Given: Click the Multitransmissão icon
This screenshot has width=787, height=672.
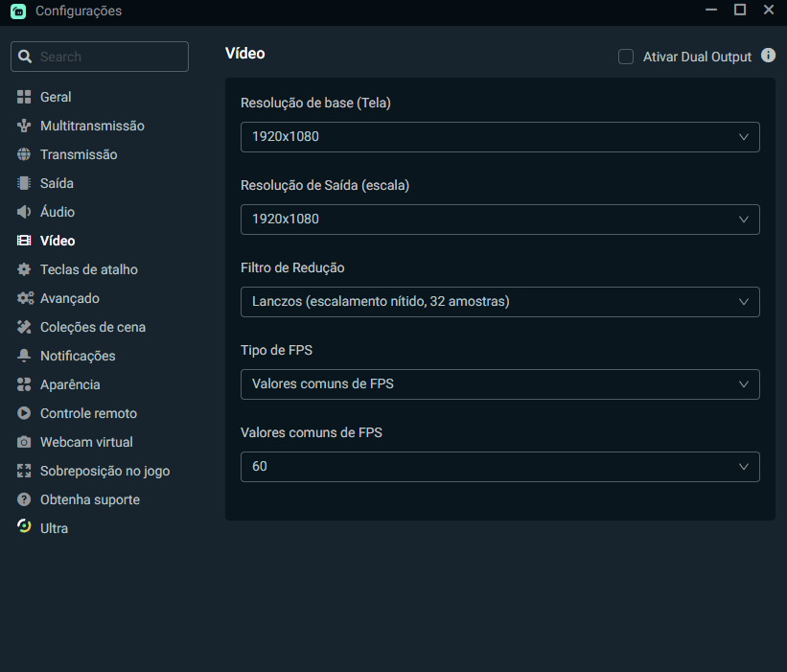Looking at the screenshot, I should (24, 126).
